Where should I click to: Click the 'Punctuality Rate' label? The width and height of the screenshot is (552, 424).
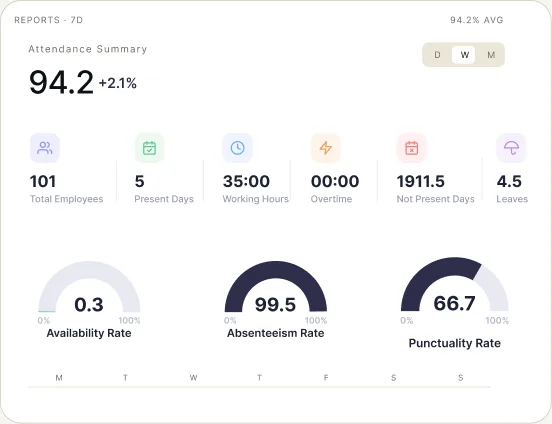[454, 343]
